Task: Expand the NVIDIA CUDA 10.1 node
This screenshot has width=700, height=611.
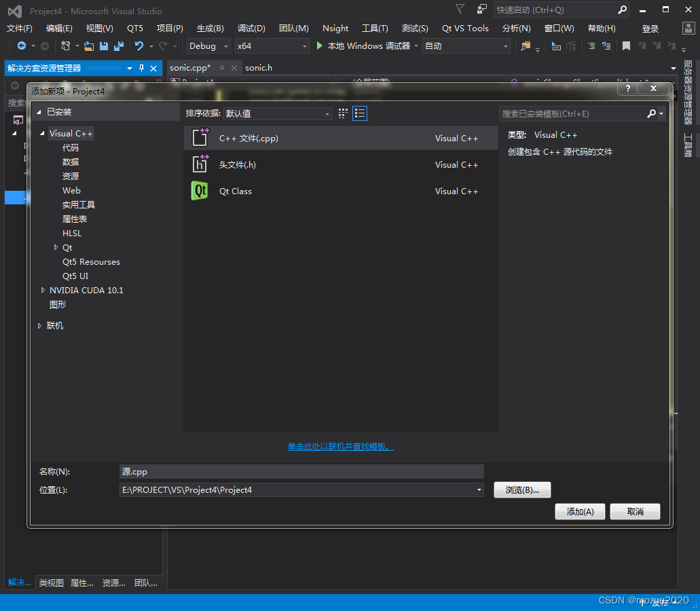Action: click(43, 290)
